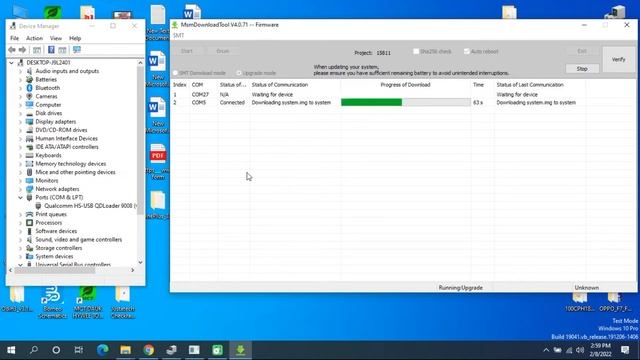Click the Progress of Download column header

(x=405, y=85)
